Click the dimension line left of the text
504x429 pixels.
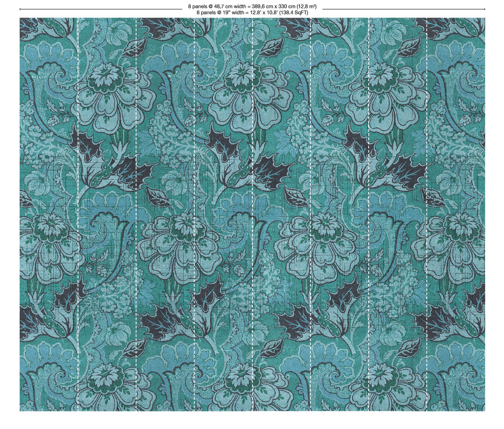(93, 9)
